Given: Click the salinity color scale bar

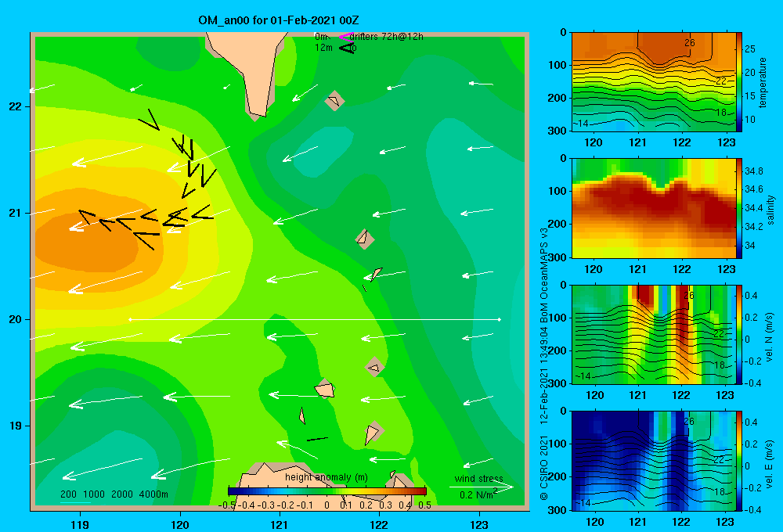Looking at the screenshot, I should pyautogui.click(x=739, y=208).
